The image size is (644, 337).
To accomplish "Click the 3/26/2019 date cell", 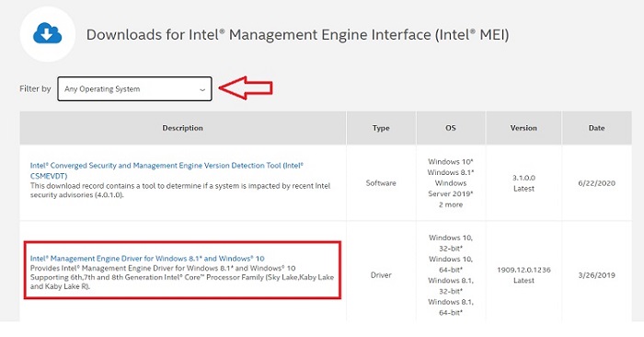I will (596, 275).
